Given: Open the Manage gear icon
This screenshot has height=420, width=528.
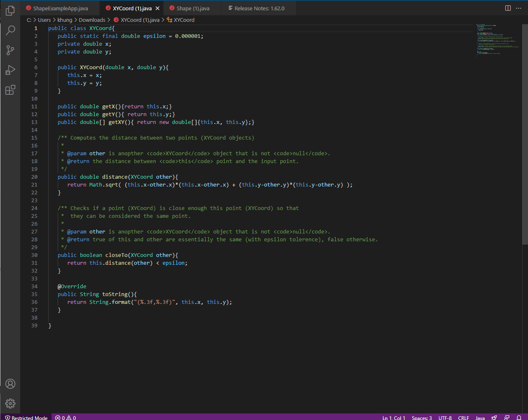Looking at the screenshot, I should (10, 404).
